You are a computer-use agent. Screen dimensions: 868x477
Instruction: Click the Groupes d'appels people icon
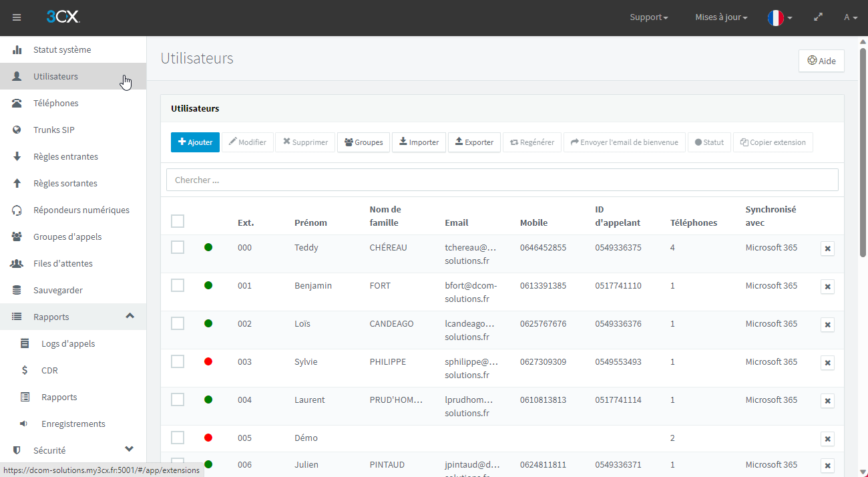(17, 236)
